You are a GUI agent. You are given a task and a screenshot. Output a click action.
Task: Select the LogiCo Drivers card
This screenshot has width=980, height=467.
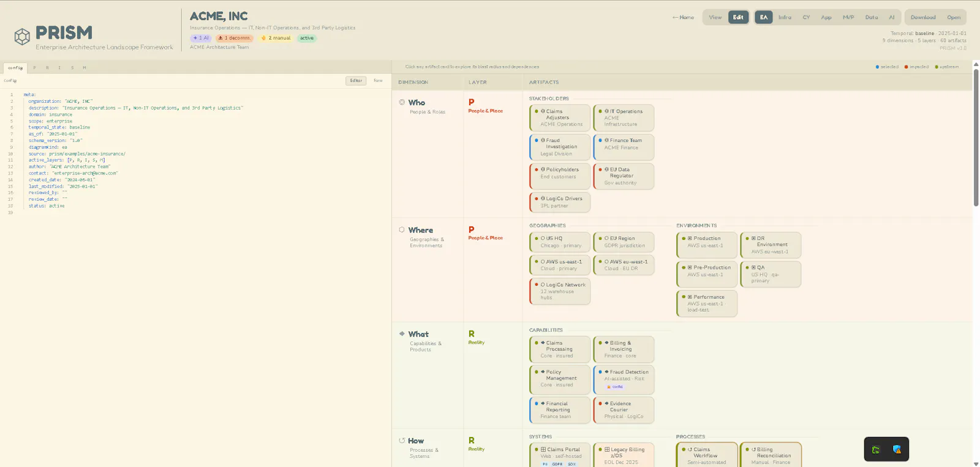(560, 202)
